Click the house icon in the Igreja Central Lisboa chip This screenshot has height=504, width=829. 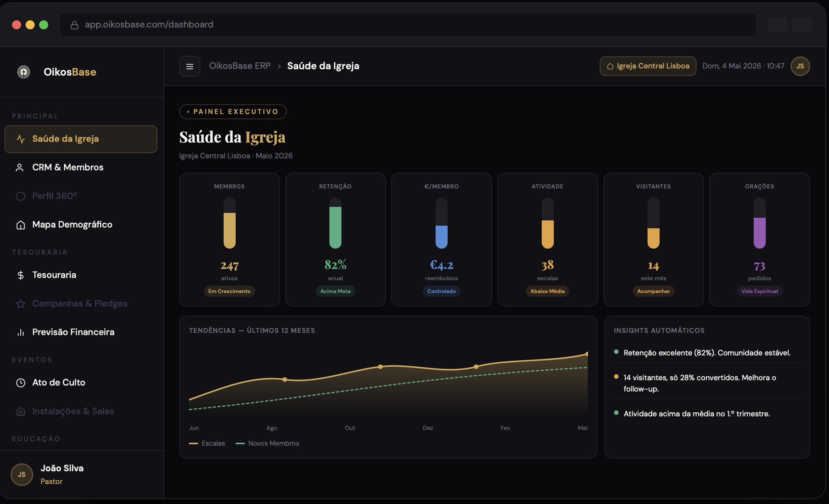click(x=610, y=66)
